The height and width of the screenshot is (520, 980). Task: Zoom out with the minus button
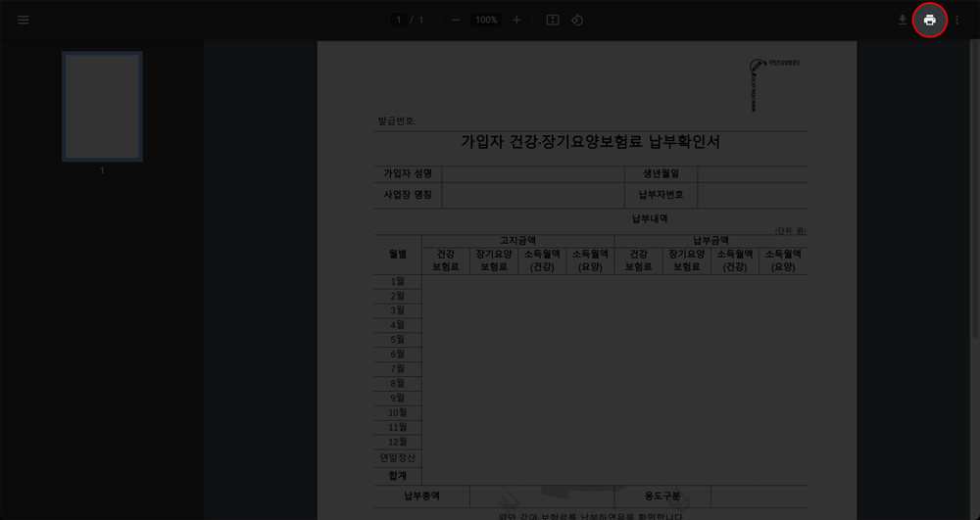click(x=456, y=20)
